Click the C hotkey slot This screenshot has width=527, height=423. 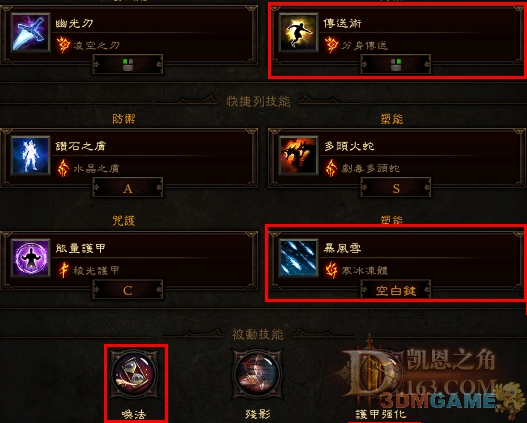128,290
